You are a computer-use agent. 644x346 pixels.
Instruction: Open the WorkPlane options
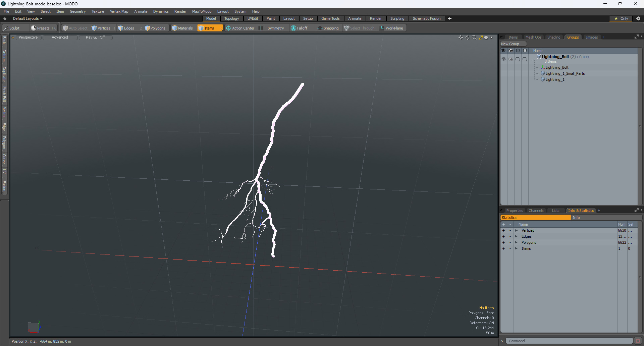pyautogui.click(x=391, y=28)
